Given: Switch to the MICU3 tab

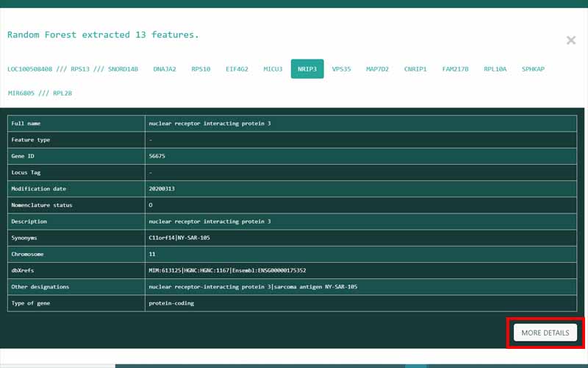Looking at the screenshot, I should [273, 69].
